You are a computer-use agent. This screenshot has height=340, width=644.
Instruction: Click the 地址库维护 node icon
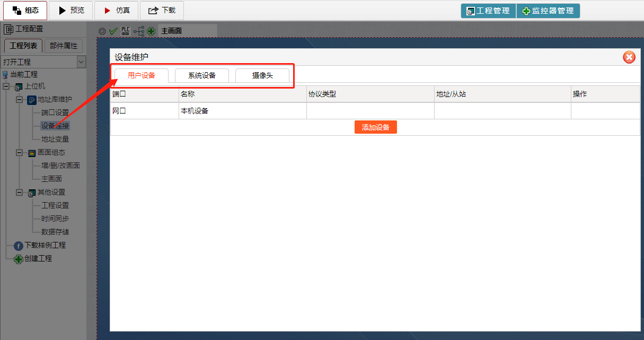(x=31, y=100)
